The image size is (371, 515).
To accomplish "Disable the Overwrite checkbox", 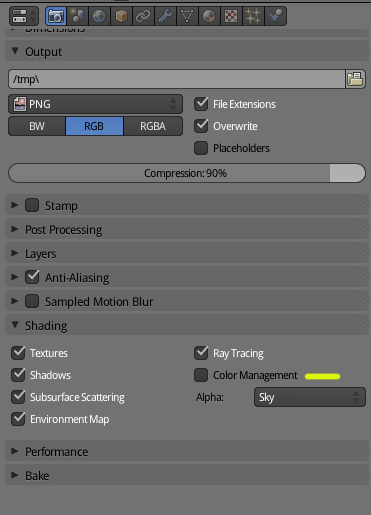I will tap(201, 126).
